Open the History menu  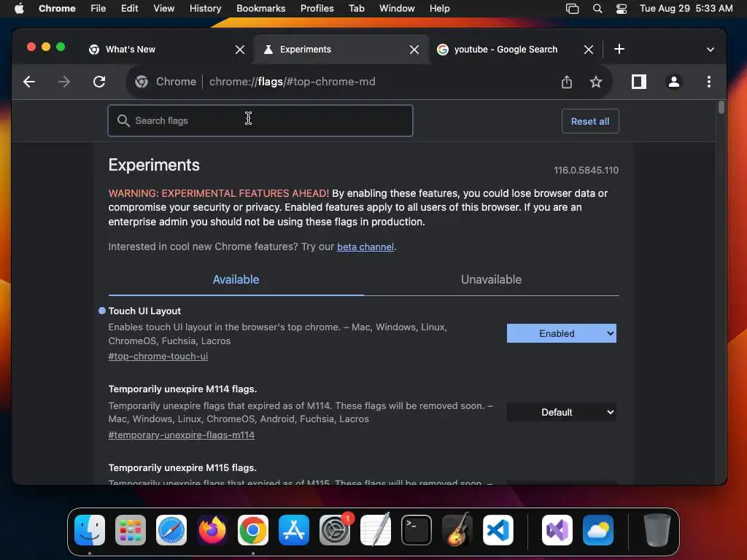tap(205, 9)
